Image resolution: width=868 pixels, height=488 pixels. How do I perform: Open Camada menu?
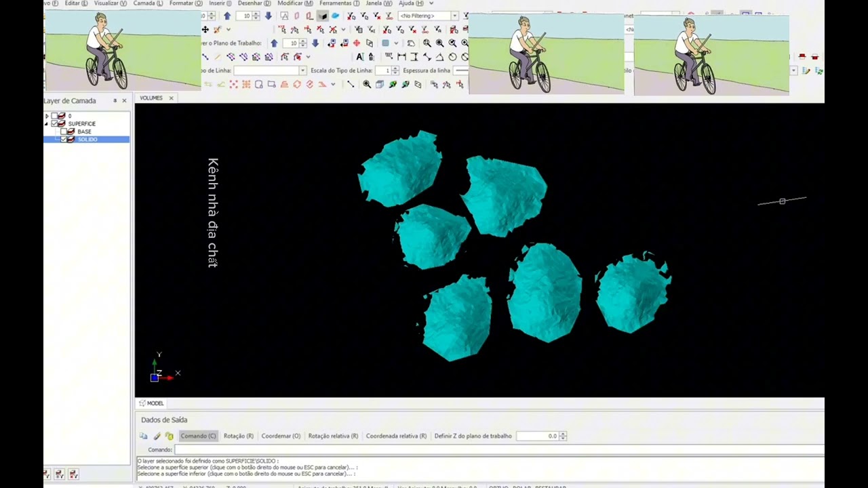[148, 3]
